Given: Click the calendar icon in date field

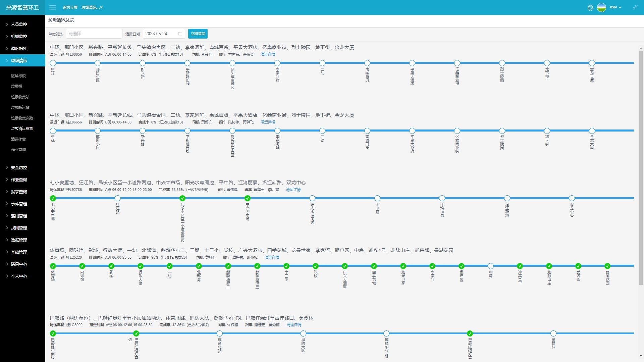Looking at the screenshot, I should point(180,34).
